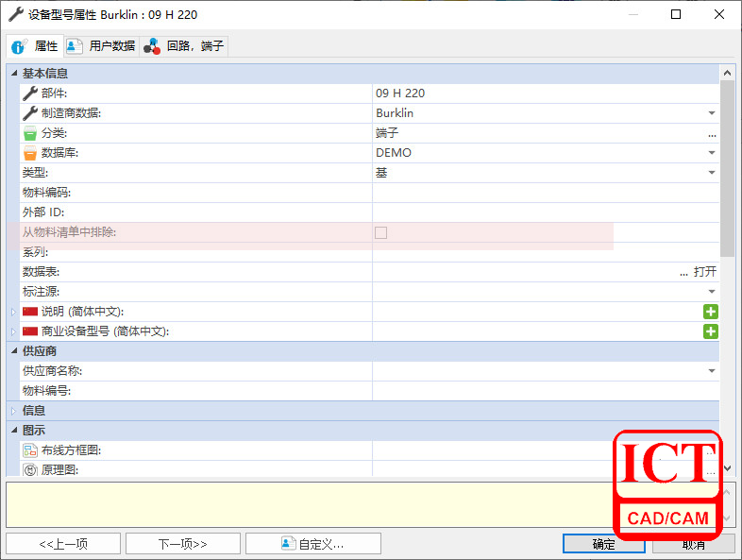Toggle the 从物料清单中排除 checkbox

381,232
